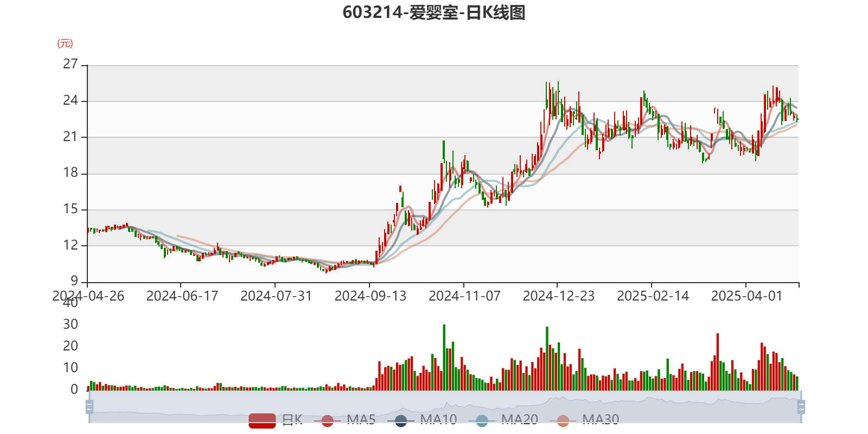The height and width of the screenshot is (434, 868).
Task: Select the 2024-09-13 date axis label
Action: (x=370, y=296)
